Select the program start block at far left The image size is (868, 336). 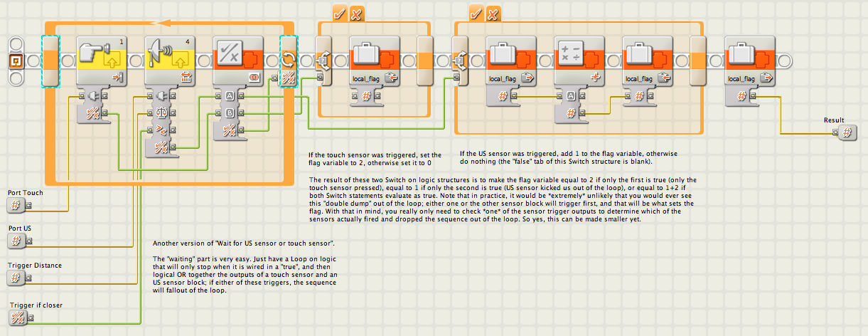point(15,61)
